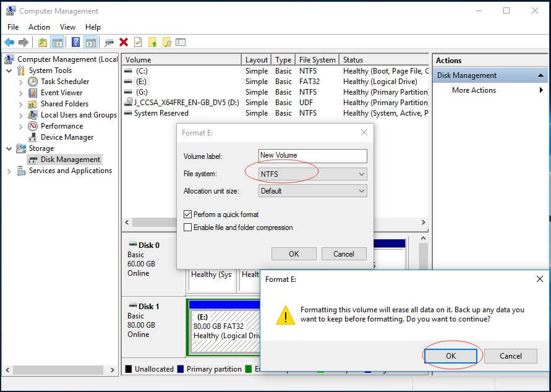Open the View menu
This screenshot has height=392, width=551.
click(x=67, y=27)
